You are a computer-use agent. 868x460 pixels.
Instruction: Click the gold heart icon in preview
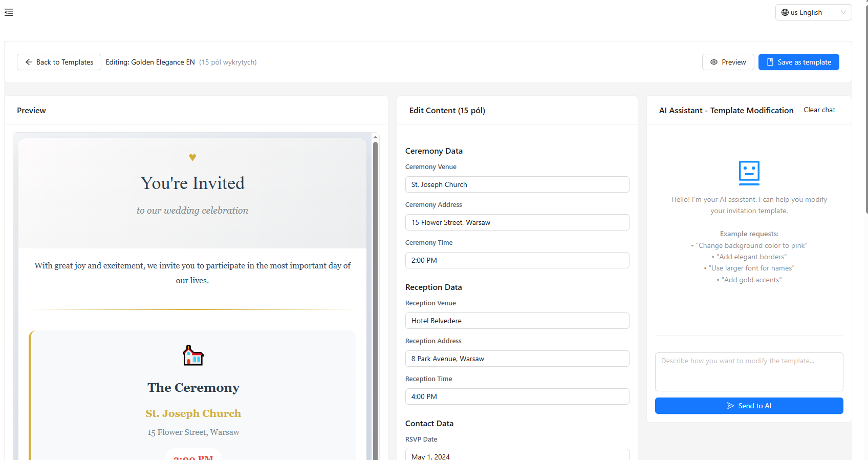[x=192, y=157]
